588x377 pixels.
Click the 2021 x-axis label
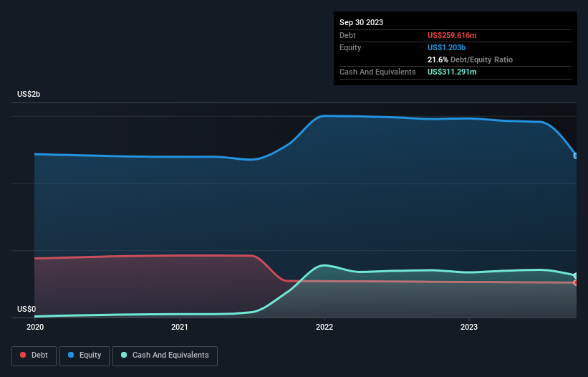coord(180,327)
